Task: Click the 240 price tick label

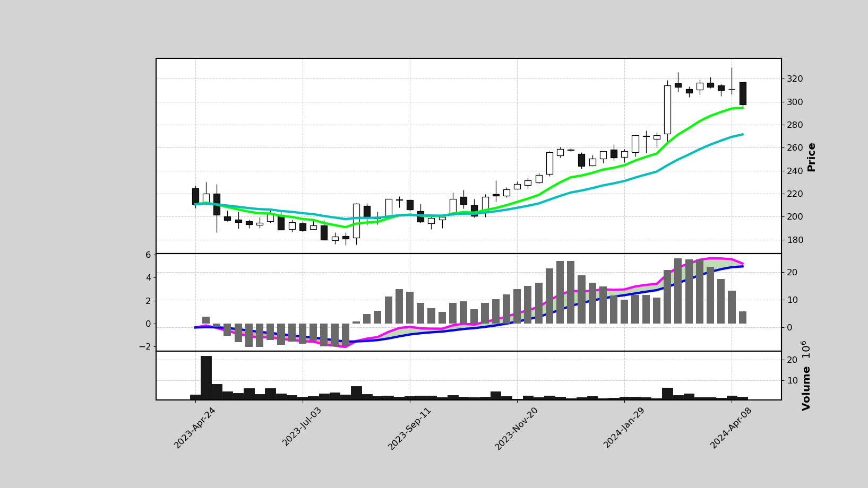Action: (795, 171)
